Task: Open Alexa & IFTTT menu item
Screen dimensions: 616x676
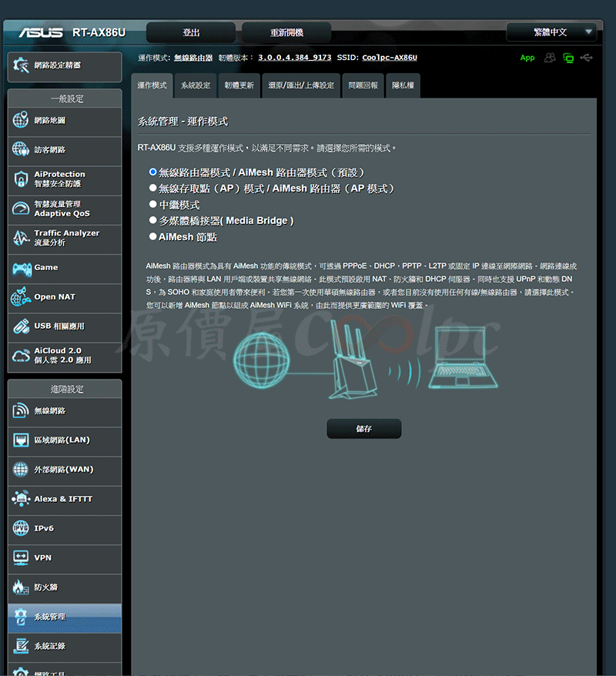Action: (x=65, y=499)
